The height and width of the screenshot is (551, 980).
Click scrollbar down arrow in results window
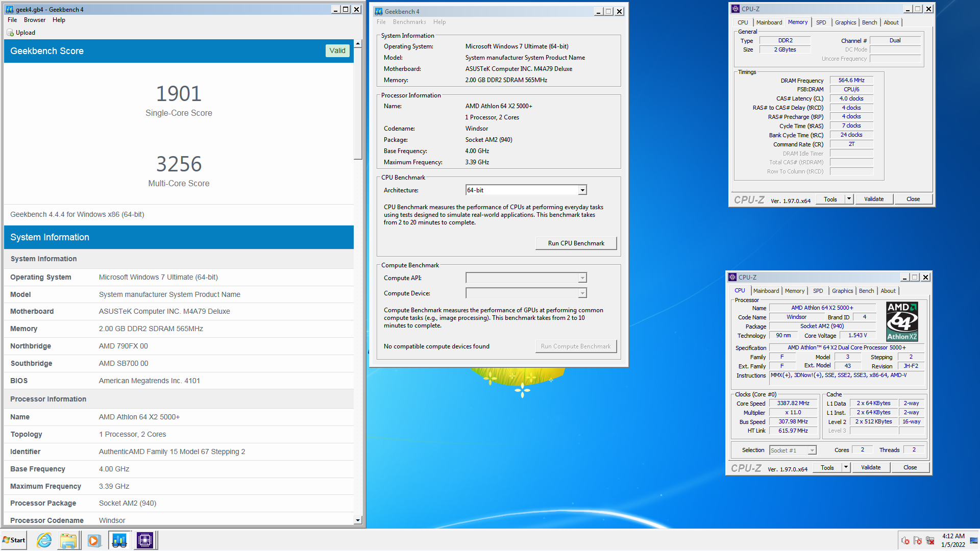pyautogui.click(x=358, y=520)
